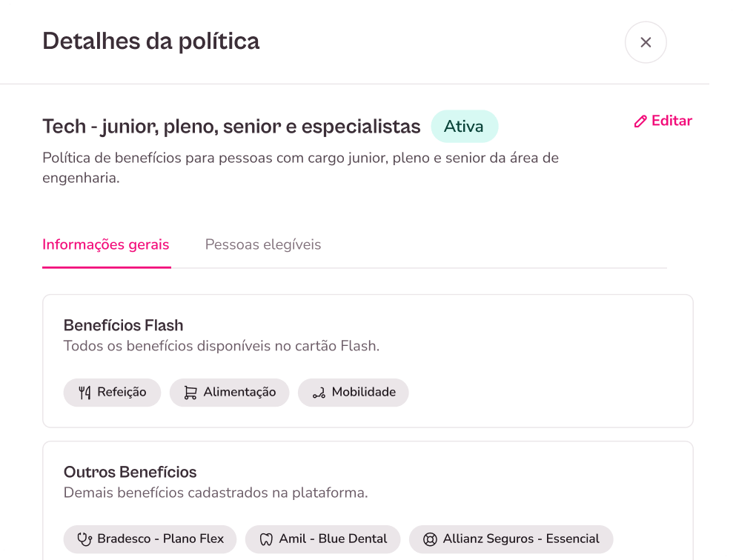Click the Editar link text
This screenshot has height=560, width=736.
coord(672,121)
